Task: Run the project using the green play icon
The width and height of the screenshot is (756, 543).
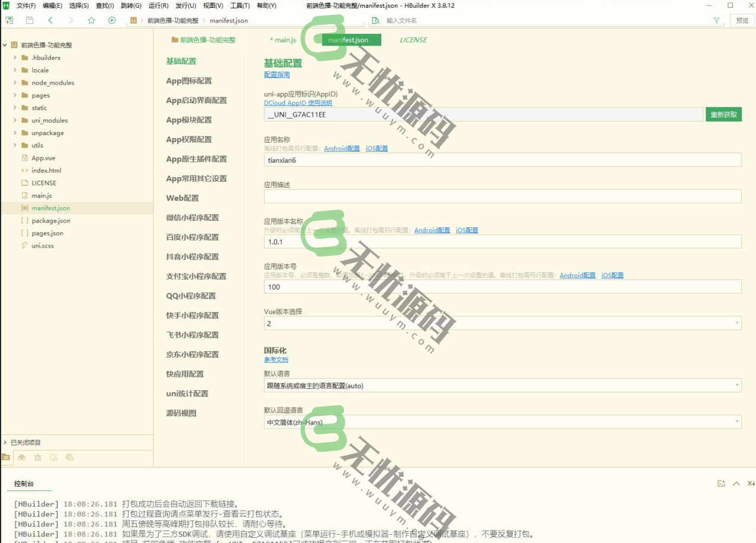Action: point(112,20)
